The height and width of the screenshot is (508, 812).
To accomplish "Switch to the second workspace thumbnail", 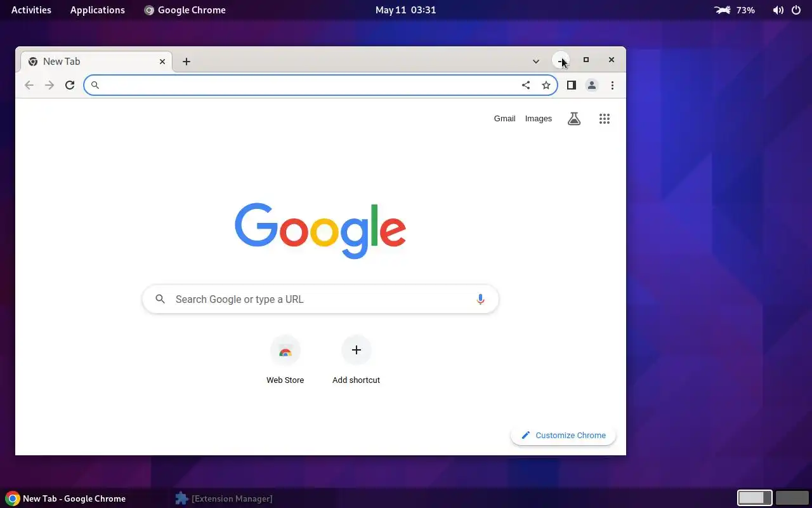I will pyautogui.click(x=792, y=498).
